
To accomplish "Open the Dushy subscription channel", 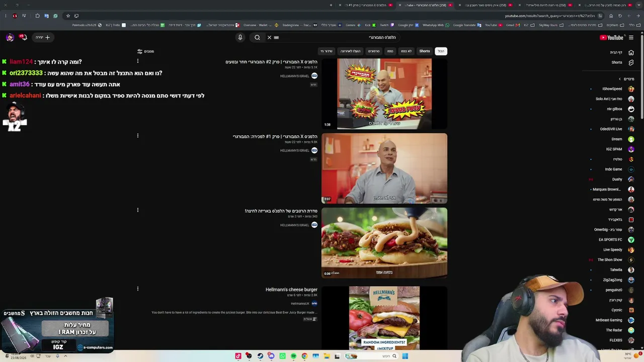I will tap(612, 179).
